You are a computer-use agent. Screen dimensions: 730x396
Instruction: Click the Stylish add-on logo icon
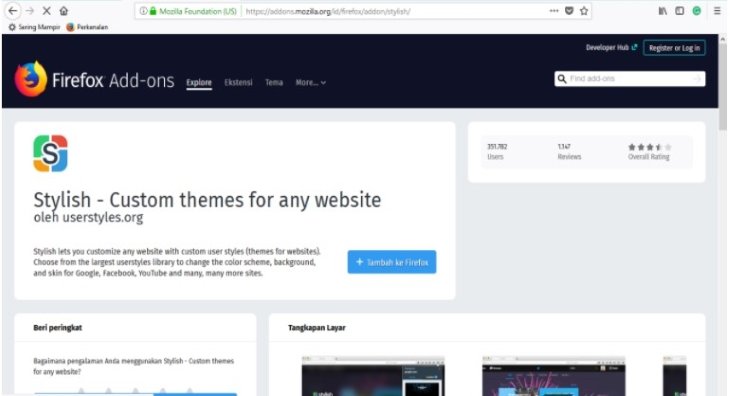pos(50,154)
